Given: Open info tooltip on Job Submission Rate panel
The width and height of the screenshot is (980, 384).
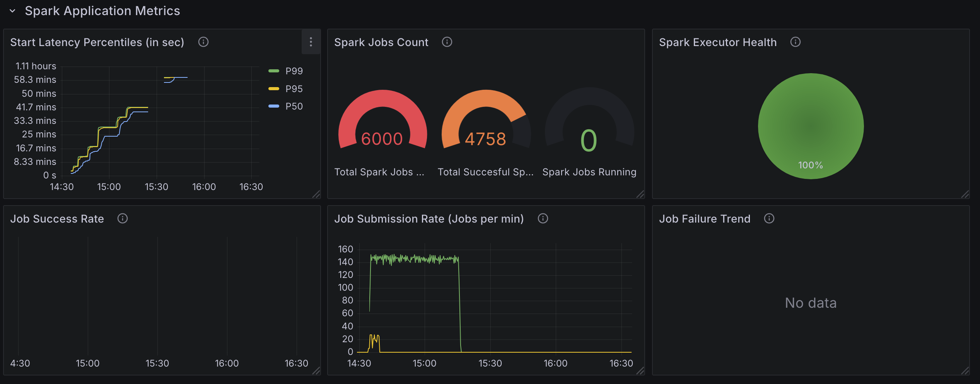Looking at the screenshot, I should 543,219.
